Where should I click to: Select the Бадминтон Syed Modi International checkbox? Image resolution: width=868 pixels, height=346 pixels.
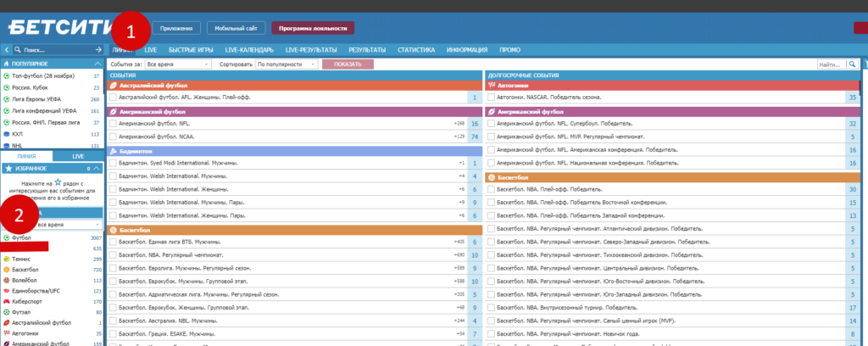(x=113, y=163)
